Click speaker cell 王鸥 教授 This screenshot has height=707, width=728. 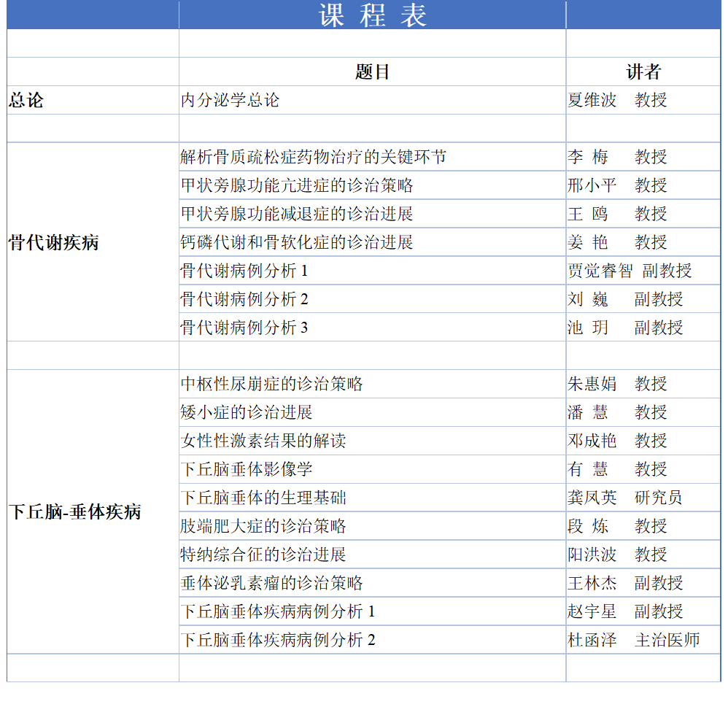click(643, 214)
